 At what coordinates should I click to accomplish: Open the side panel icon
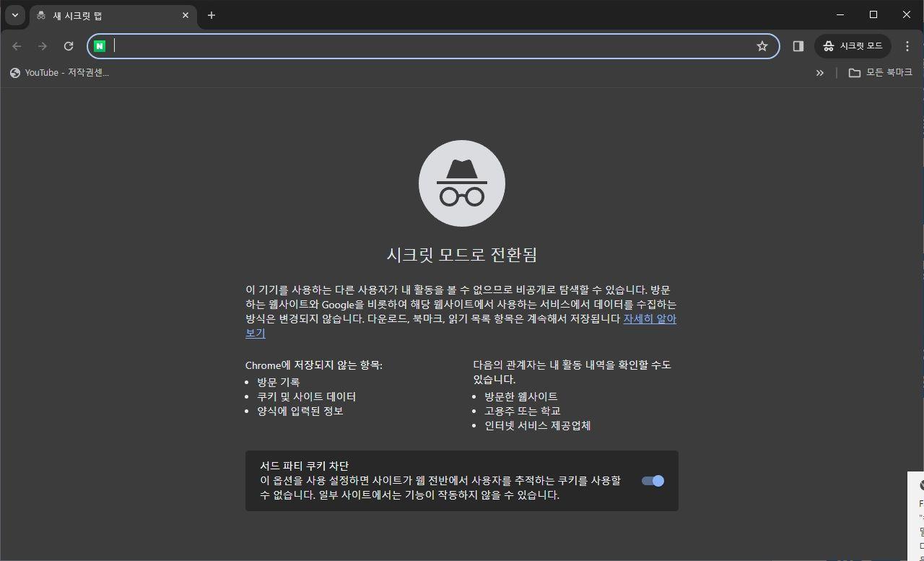coord(798,46)
